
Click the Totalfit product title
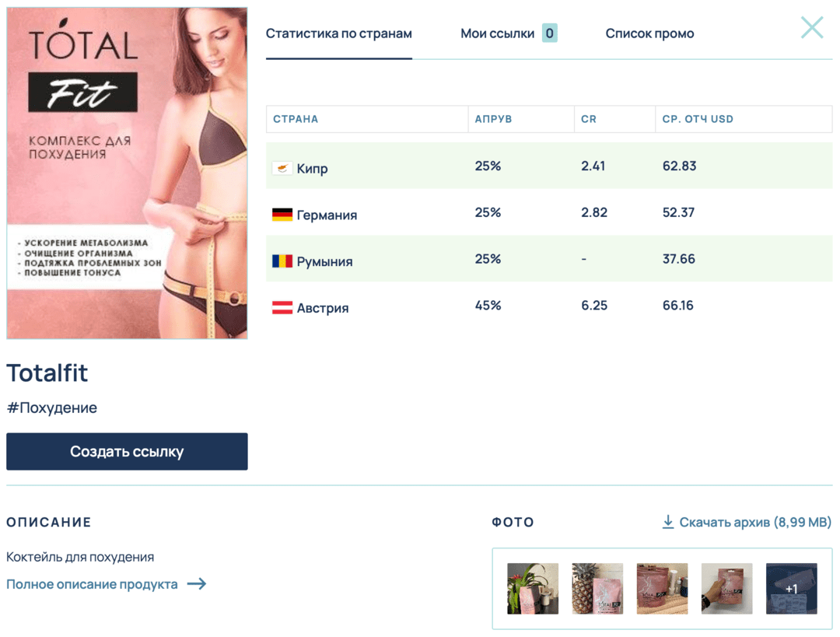tap(47, 373)
